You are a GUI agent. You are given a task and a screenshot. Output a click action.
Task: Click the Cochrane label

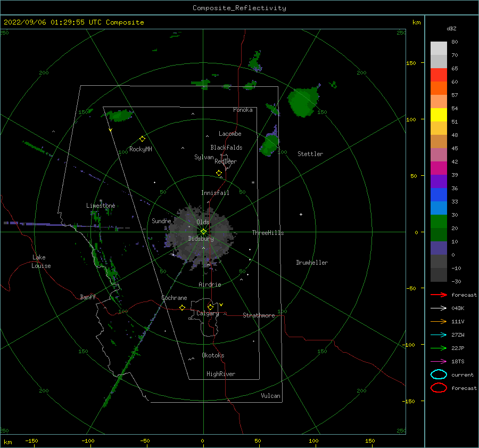174,298
